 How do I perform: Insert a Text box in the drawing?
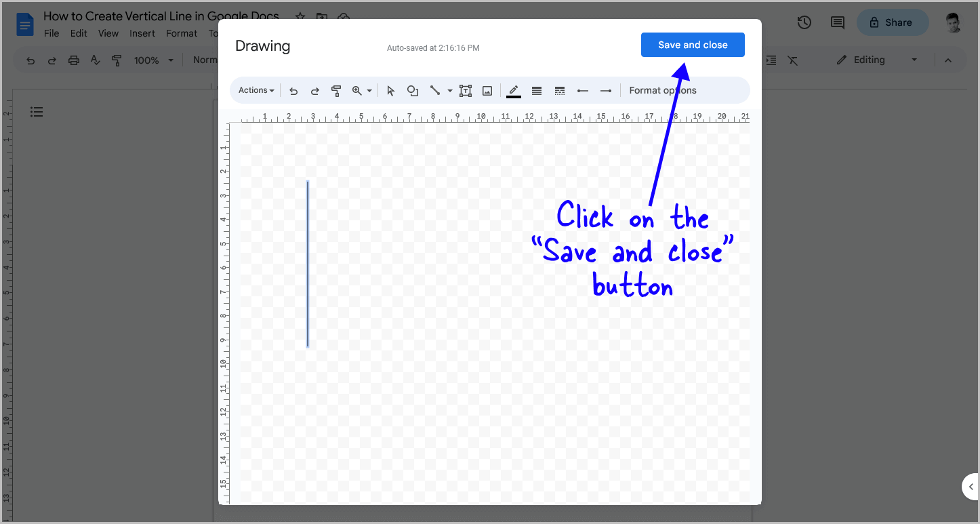466,90
